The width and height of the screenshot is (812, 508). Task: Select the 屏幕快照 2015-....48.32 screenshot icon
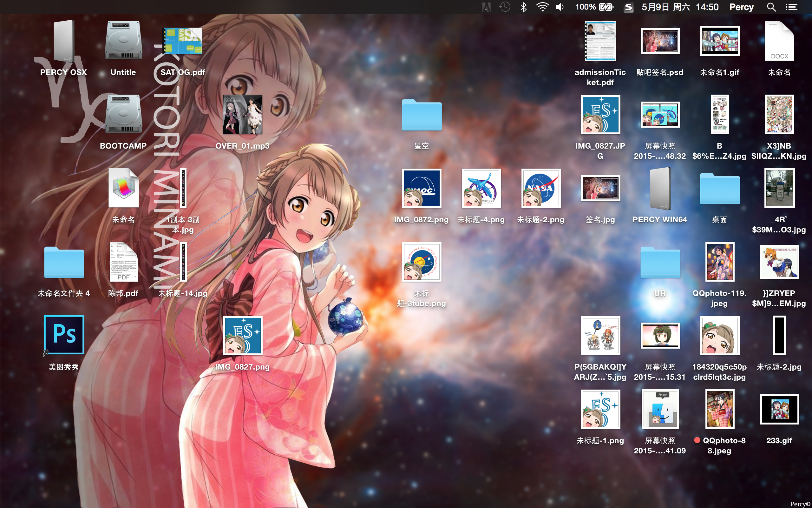click(660, 114)
